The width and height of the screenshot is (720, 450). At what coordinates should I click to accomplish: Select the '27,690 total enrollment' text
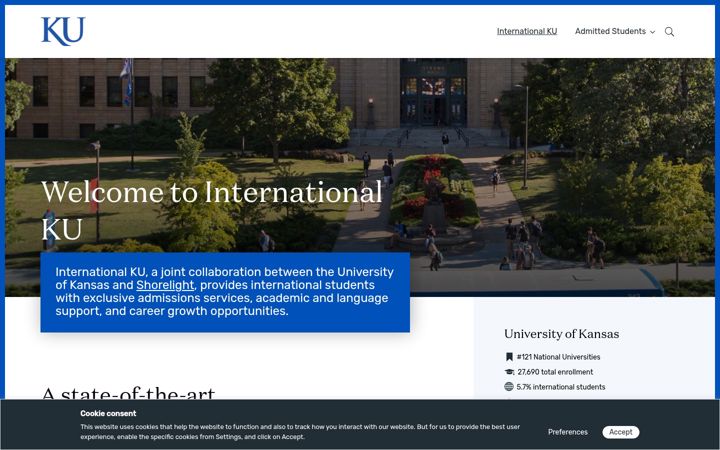pos(555,372)
